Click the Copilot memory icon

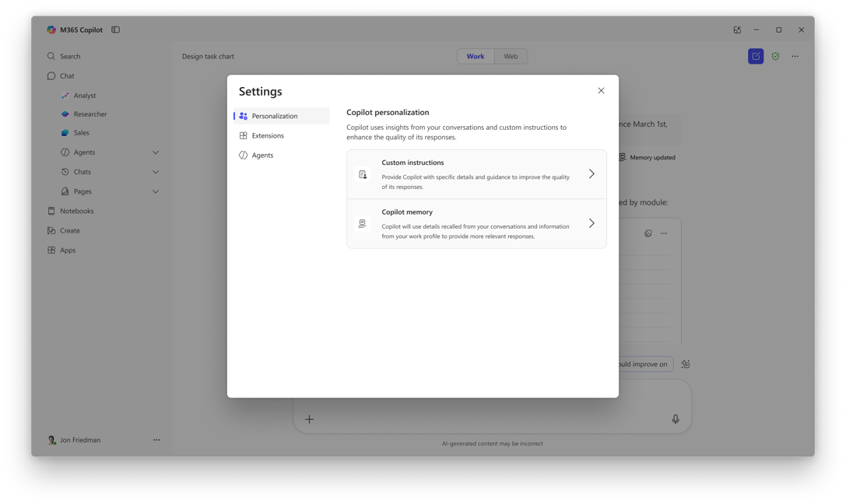(363, 224)
